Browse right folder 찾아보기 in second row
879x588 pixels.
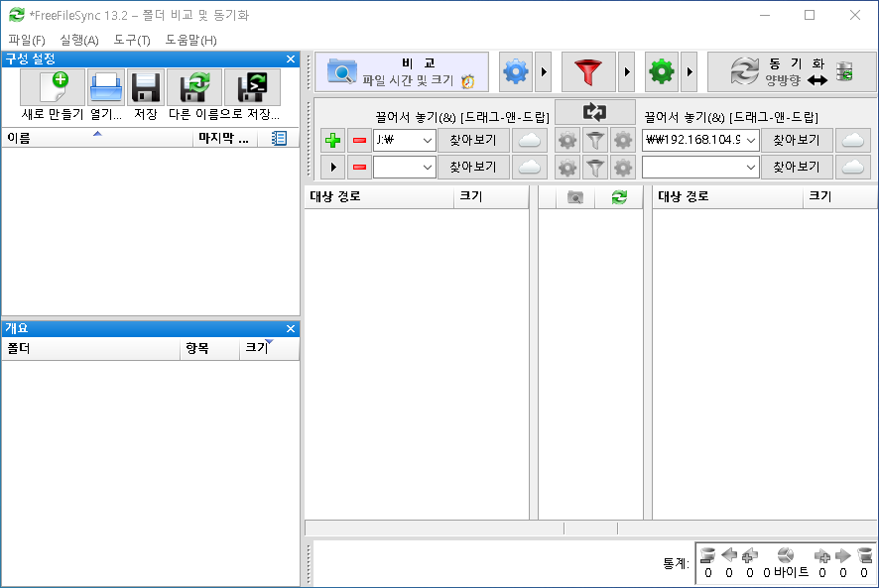[797, 167]
